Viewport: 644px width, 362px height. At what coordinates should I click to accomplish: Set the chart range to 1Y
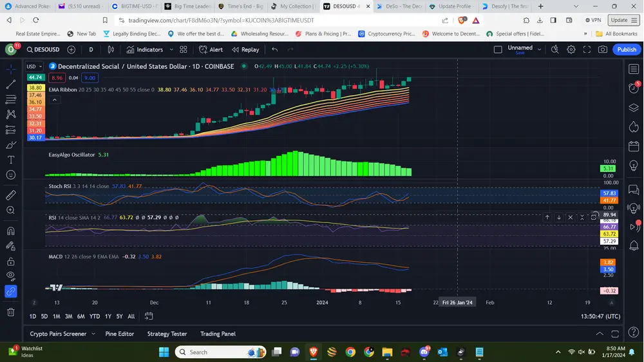pos(108,316)
